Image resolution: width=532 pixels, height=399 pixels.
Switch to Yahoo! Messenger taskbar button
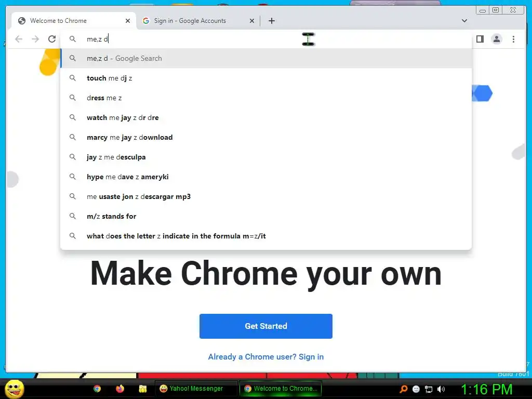coord(196,389)
